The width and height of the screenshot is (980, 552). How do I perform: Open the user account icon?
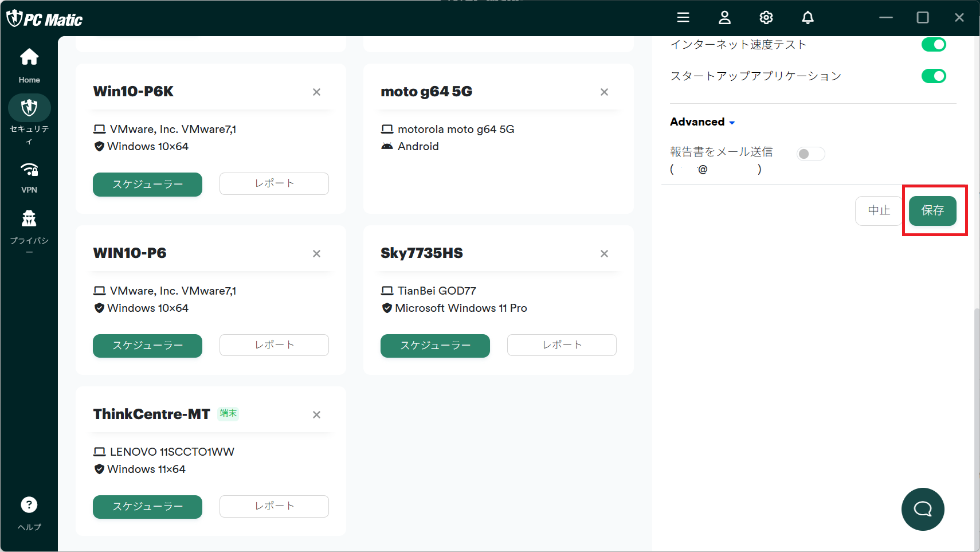tap(725, 18)
